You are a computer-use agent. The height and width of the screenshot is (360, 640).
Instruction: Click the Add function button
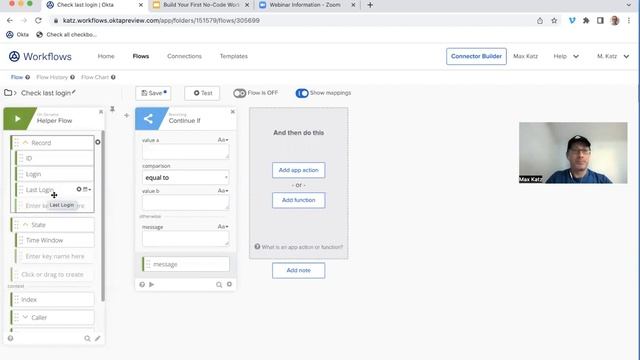[x=299, y=200]
